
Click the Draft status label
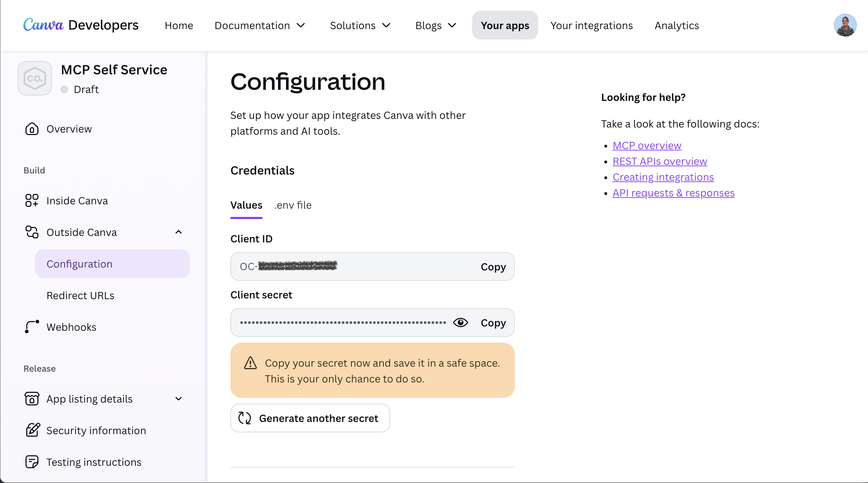click(86, 89)
